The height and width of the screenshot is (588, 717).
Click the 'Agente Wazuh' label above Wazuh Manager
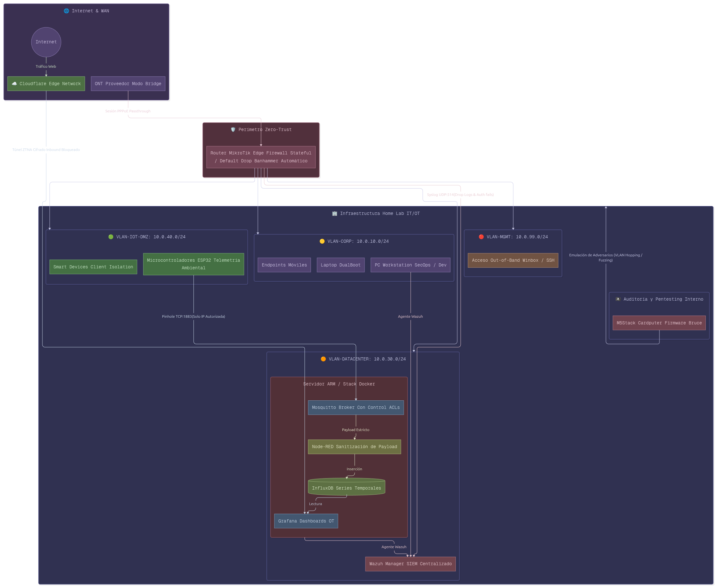(394, 547)
